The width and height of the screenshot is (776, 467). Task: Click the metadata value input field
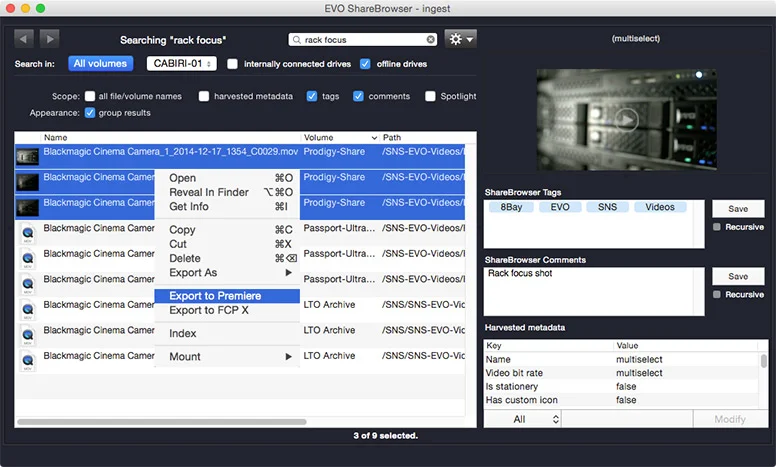click(627, 420)
